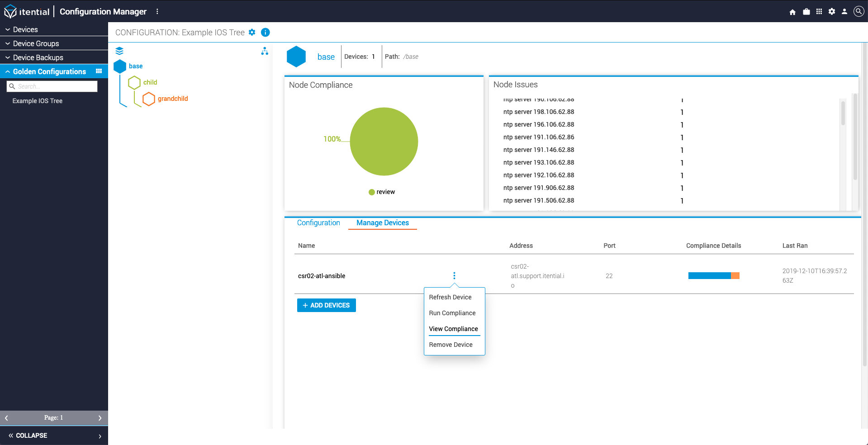This screenshot has height=445, width=868.
Task: Select the base hexagon node icon
Action: (120, 66)
